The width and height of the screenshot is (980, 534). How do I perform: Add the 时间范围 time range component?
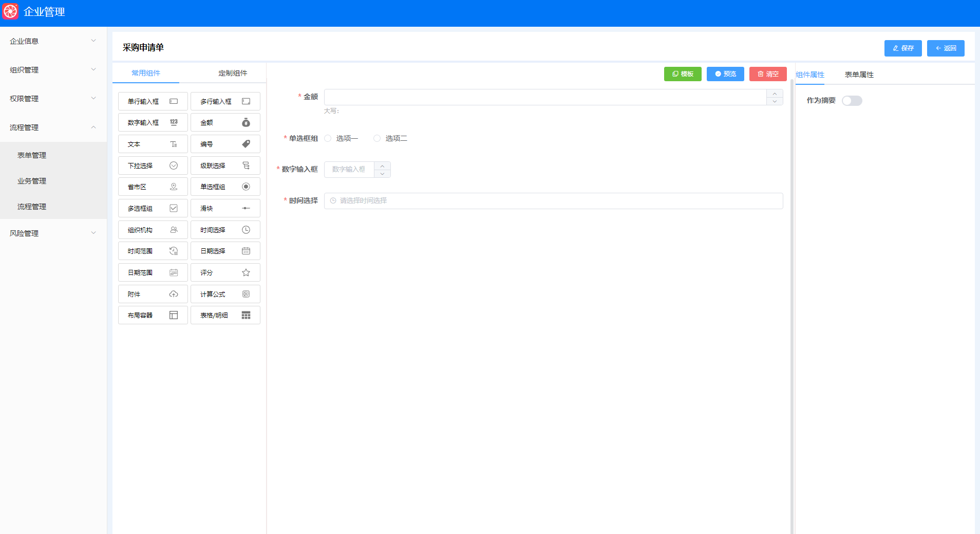pos(153,251)
